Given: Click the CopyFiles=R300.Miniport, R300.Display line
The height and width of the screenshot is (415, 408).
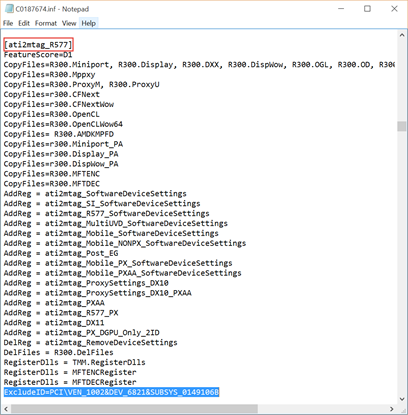Looking at the screenshot, I should [x=199, y=65].
